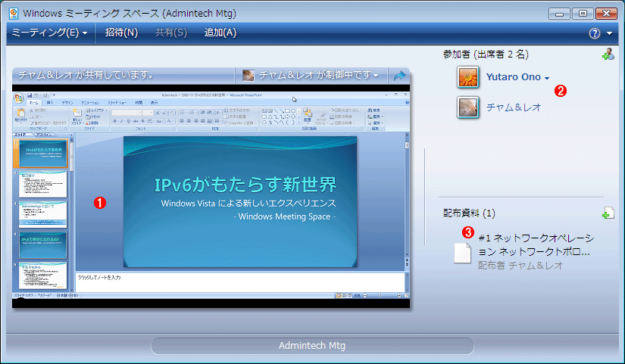Screen dimensions: 625x364
Task: Click the blue arrow pop-out session icon
Action: [x=399, y=75]
